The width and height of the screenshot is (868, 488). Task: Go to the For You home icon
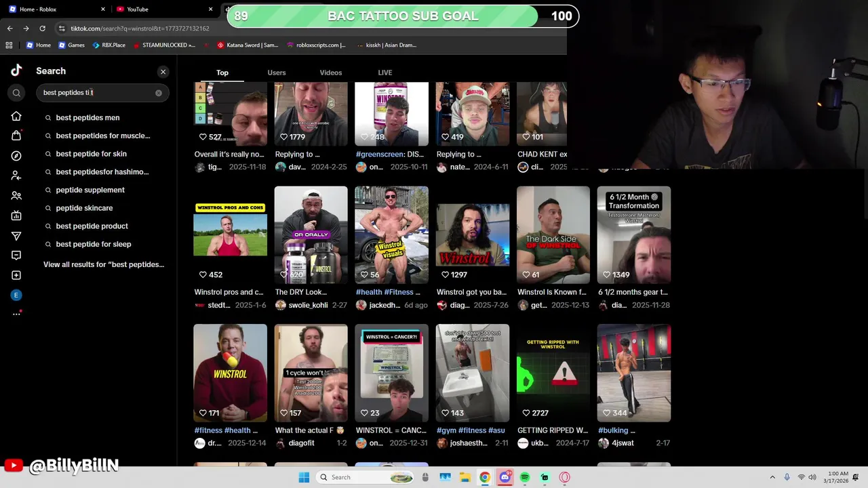point(16,116)
